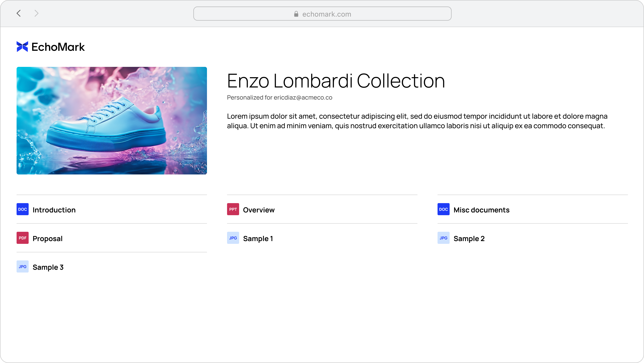Open the Overview presentation
644x363 pixels.
click(x=259, y=210)
